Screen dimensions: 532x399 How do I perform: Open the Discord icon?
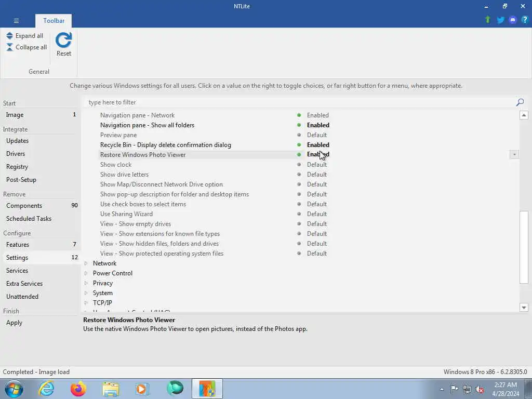coord(513,20)
